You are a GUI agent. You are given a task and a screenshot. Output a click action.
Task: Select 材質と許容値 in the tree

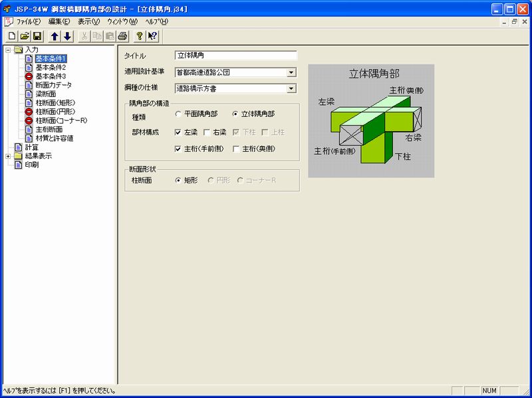(x=55, y=138)
